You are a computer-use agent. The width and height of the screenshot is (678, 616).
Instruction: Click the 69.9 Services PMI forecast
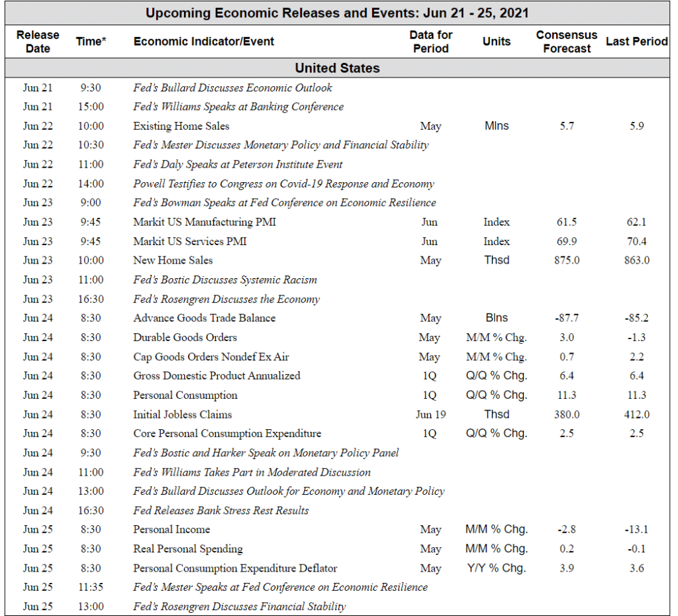click(x=567, y=241)
